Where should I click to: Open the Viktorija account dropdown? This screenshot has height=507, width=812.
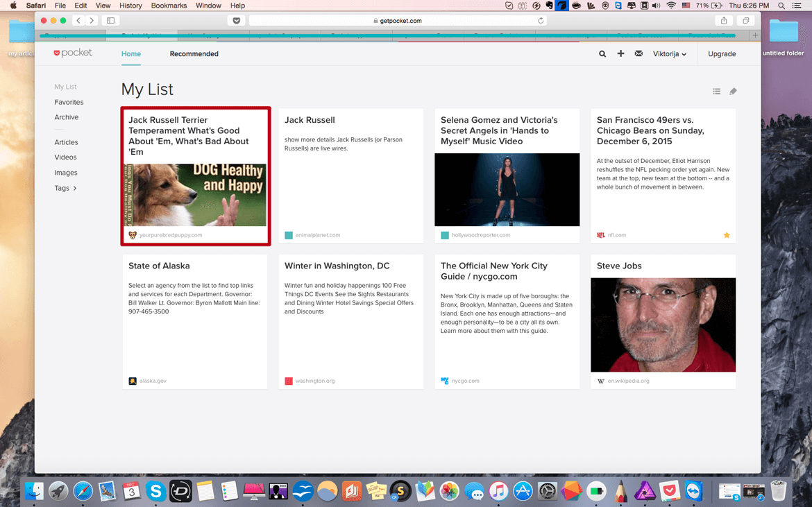pos(670,54)
